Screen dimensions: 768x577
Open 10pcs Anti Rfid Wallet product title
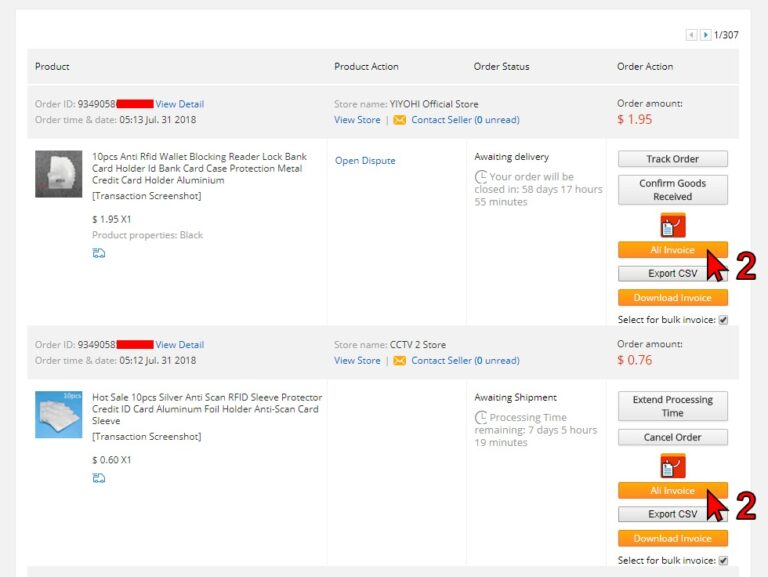coord(199,168)
